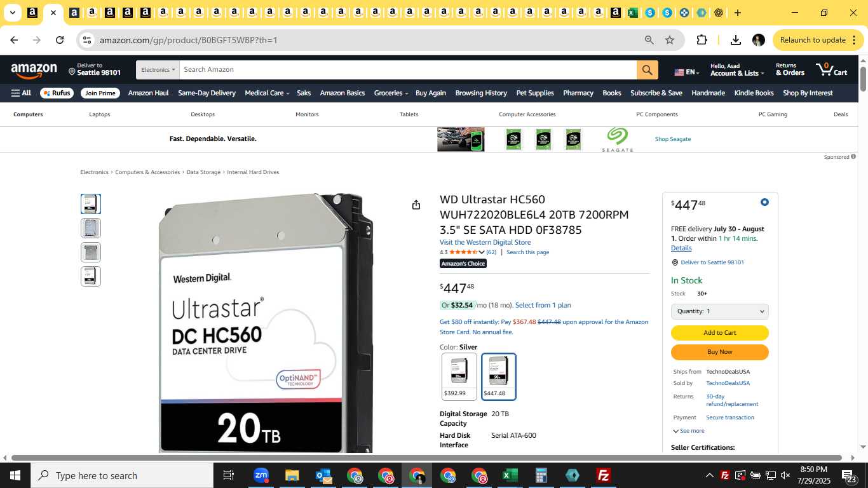
Task: Click the Amazon logo
Action: pos(34,71)
